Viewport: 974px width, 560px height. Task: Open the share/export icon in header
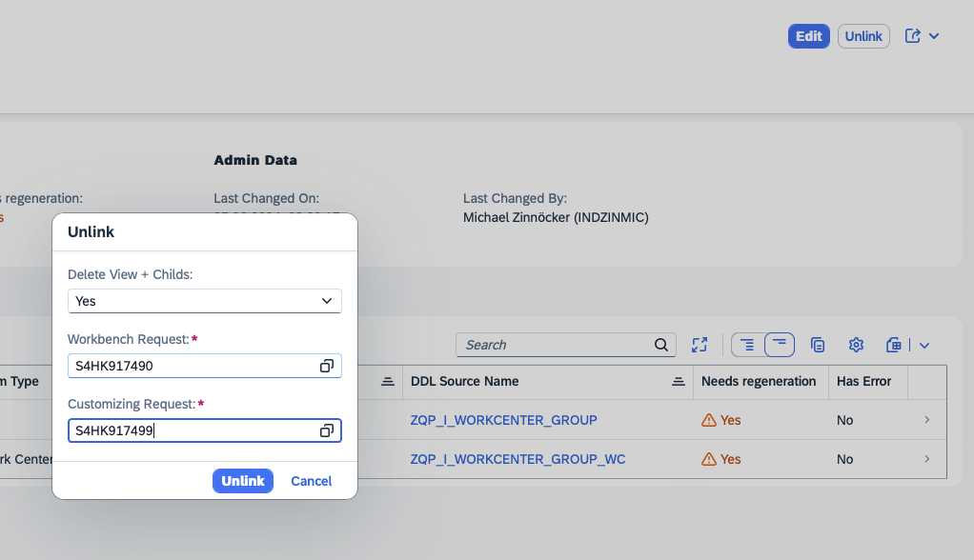tap(912, 36)
